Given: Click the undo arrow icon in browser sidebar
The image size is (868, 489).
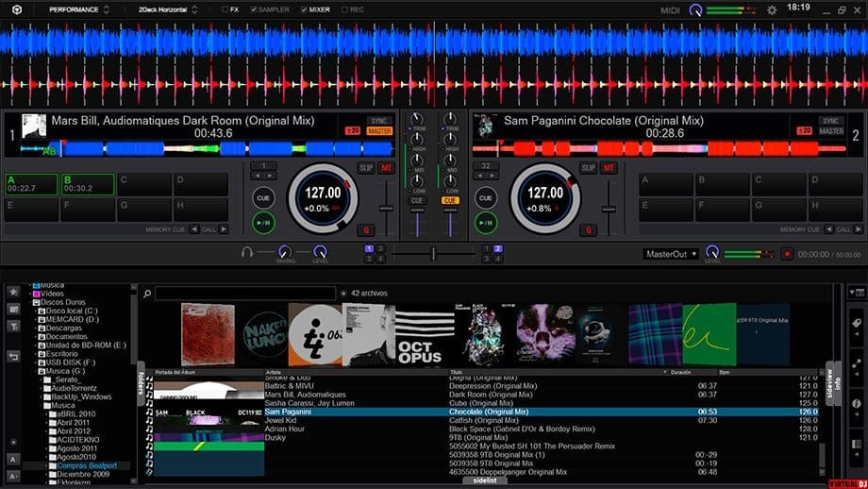Looking at the screenshot, I should coord(13,357).
